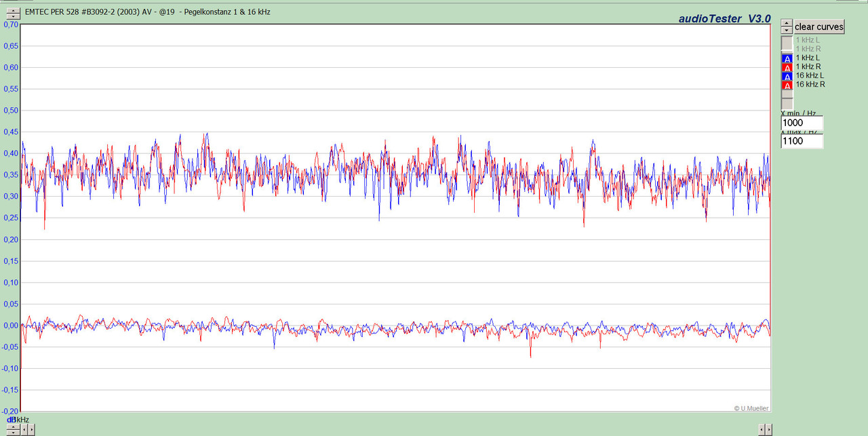The width and height of the screenshot is (868, 436).
Task: Click up arrow of bottom-left dB stepper
Action: coord(13,427)
